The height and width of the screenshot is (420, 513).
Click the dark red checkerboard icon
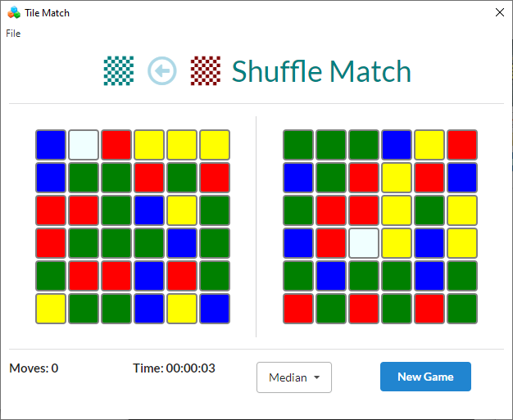(x=205, y=71)
